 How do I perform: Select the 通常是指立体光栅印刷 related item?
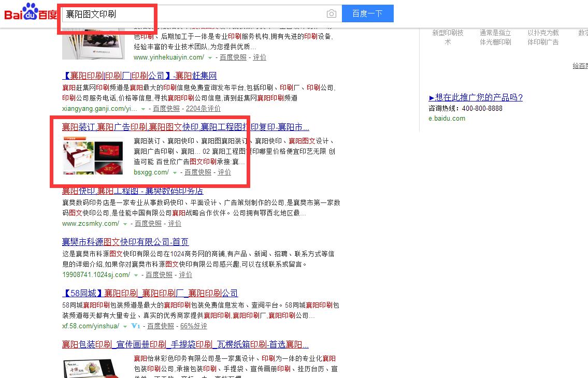[x=495, y=37]
